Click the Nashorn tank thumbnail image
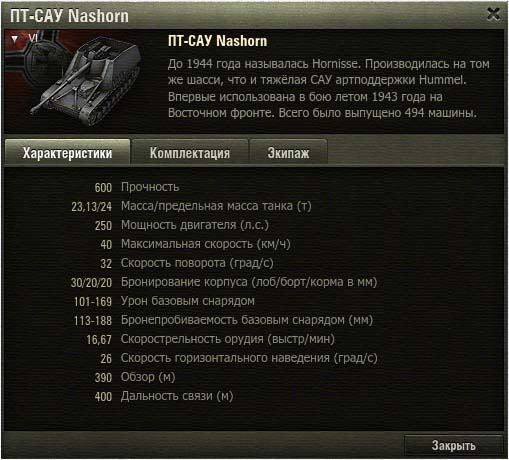Viewport: 509px width, 460px height. 87,82
